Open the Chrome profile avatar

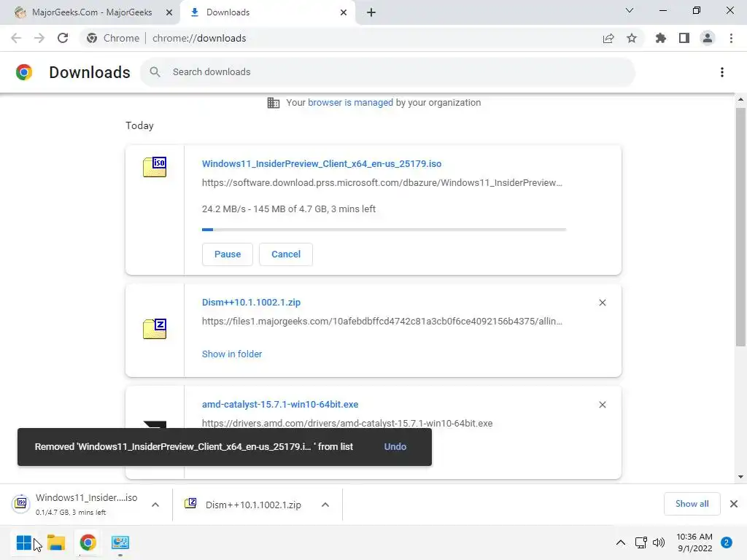tap(708, 38)
